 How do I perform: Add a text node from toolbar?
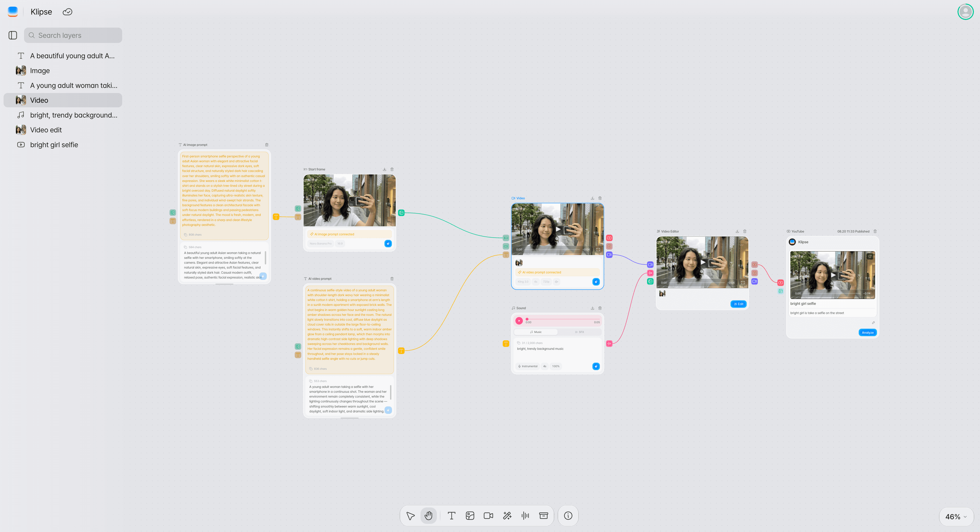pos(452,516)
